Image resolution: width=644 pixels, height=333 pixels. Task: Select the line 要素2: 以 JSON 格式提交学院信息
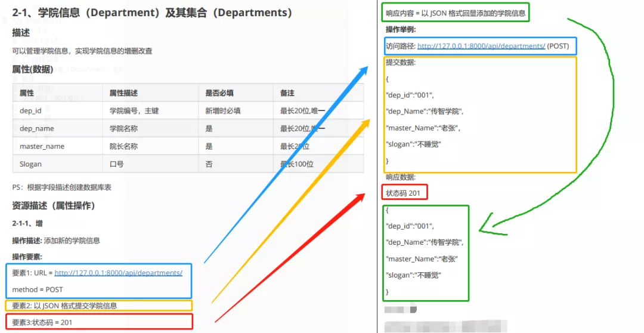pyautogui.click(x=64, y=306)
